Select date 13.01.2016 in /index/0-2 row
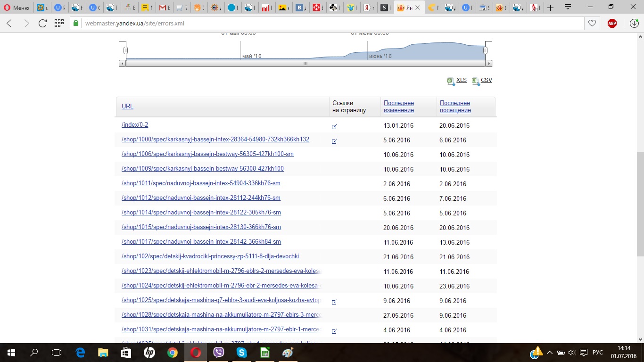 (x=398, y=126)
